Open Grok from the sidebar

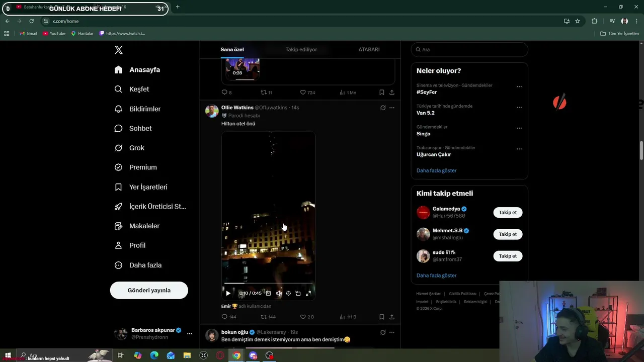[129, 148]
